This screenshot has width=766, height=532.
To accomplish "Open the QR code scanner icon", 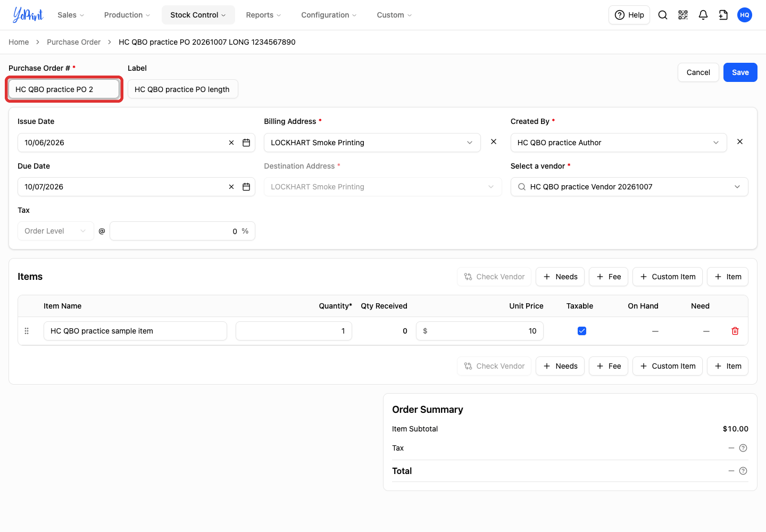I will (683, 15).
